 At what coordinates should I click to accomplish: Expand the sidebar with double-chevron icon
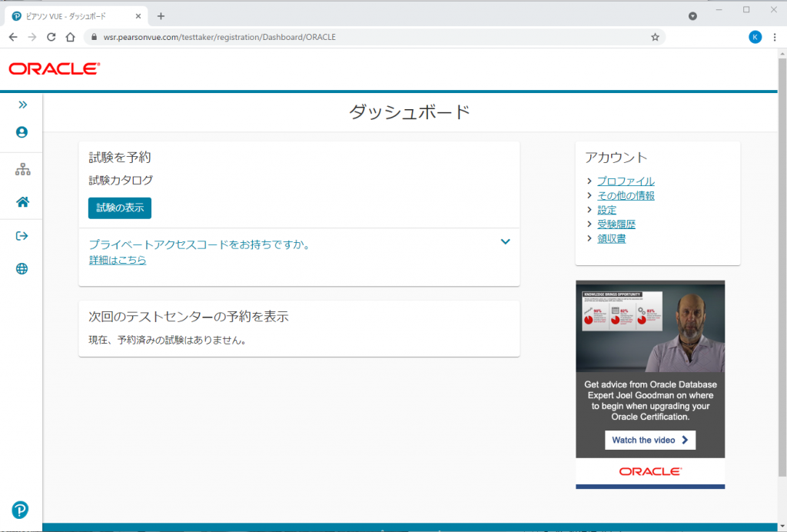pos(22,105)
